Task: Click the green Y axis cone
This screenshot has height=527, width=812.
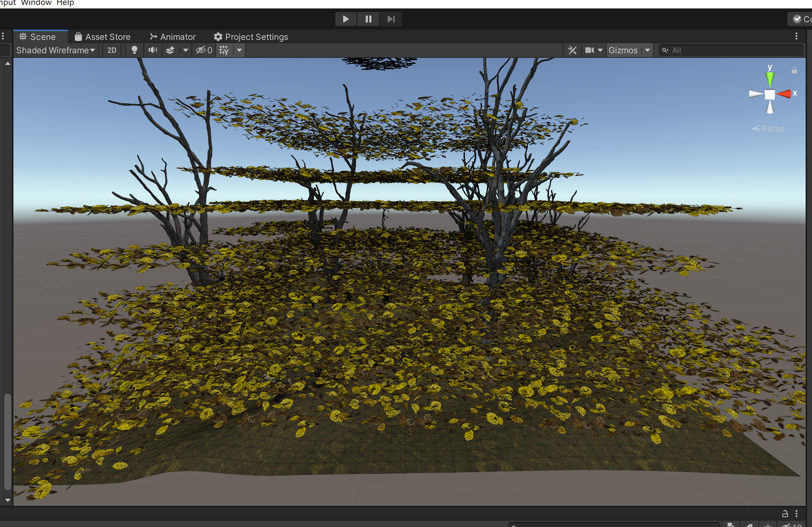Action: pyautogui.click(x=770, y=78)
